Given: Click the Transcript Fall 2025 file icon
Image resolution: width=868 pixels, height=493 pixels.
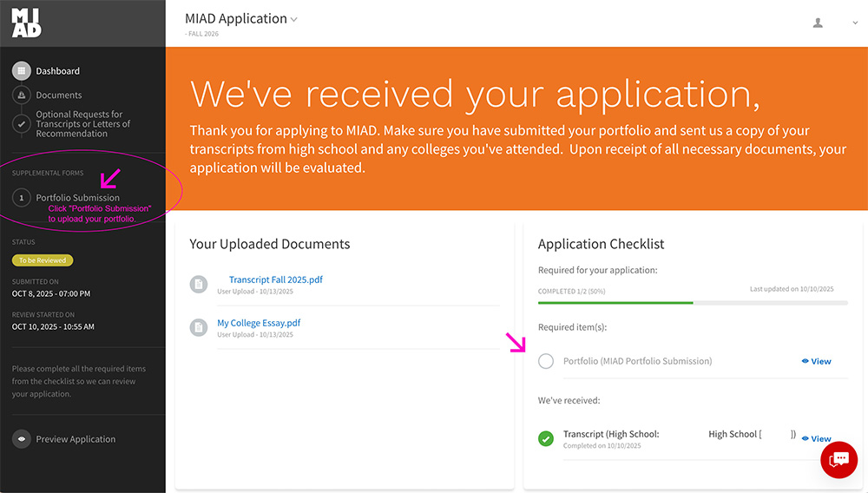Looking at the screenshot, I should point(199,285).
